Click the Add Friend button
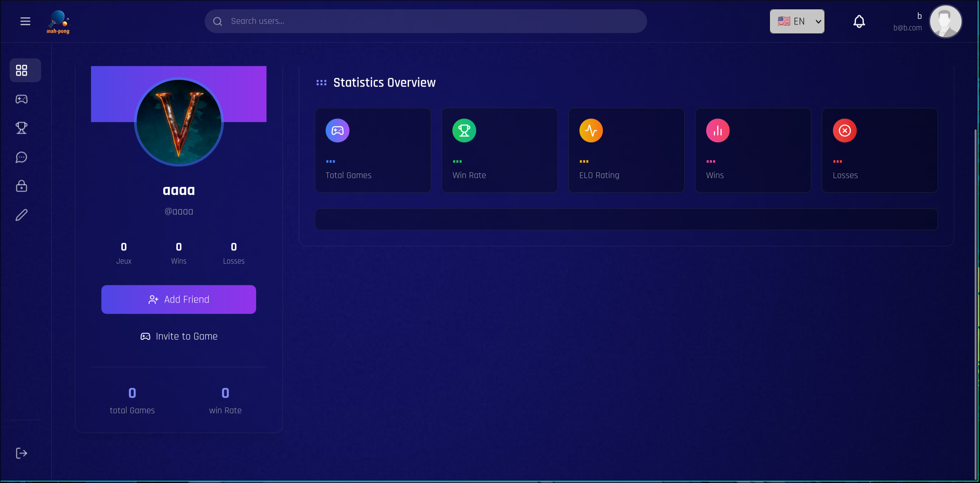Viewport: 980px width, 483px height. (179, 299)
